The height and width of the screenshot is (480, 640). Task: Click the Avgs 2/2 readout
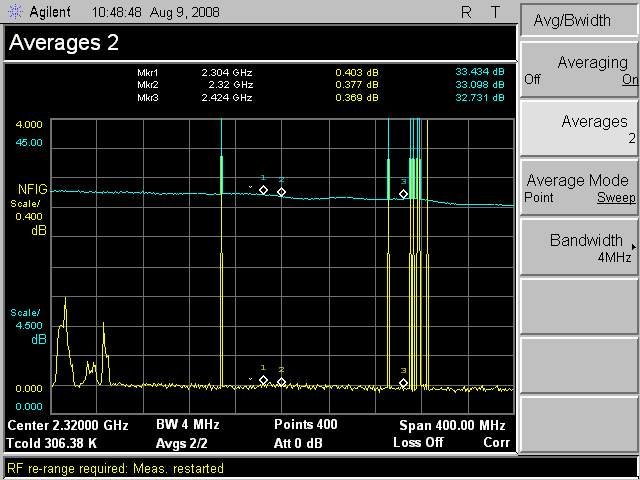182,443
